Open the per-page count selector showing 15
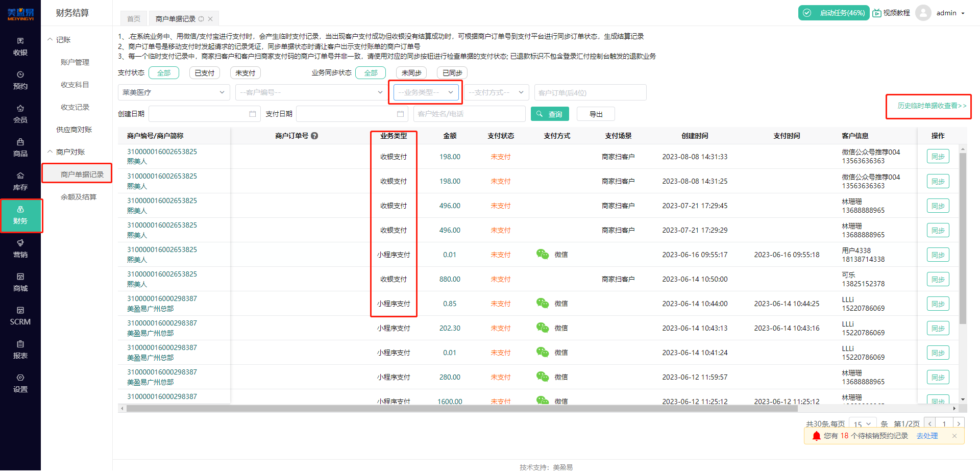 coord(862,423)
